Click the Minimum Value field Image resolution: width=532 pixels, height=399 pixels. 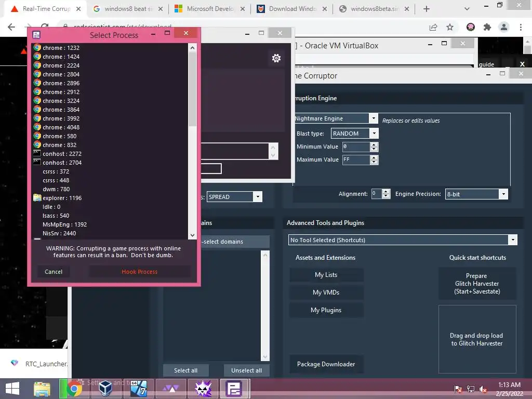(x=356, y=147)
